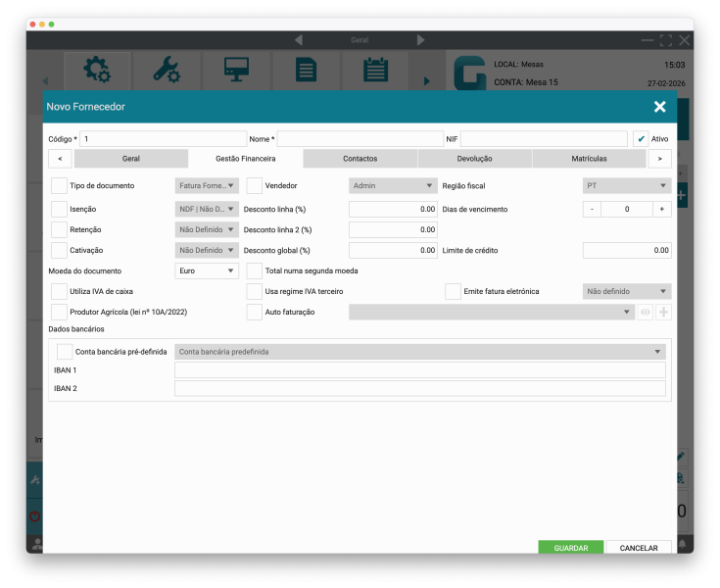Viewport: 720px width, 588px height.
Task: Check the Produtor Agrícola option
Action: click(59, 312)
